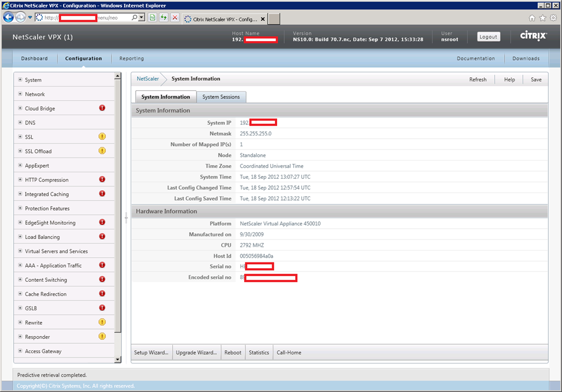Launch the Upgrade Wizard button
562x392 pixels.
tap(196, 353)
